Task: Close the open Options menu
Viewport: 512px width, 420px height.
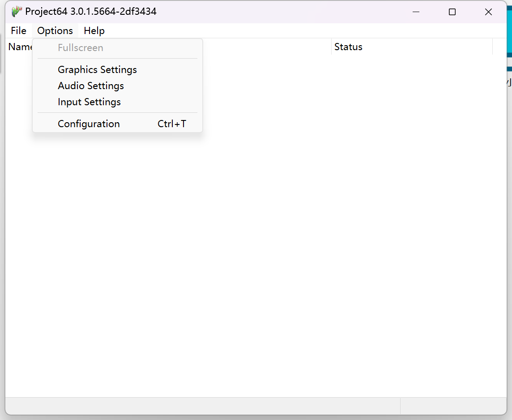Action: (x=55, y=31)
